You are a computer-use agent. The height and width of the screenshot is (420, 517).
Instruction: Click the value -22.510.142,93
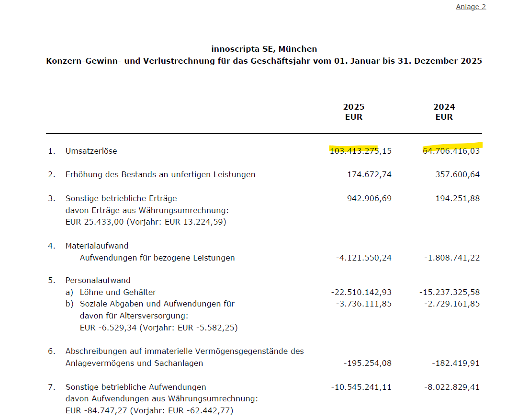coord(361,292)
